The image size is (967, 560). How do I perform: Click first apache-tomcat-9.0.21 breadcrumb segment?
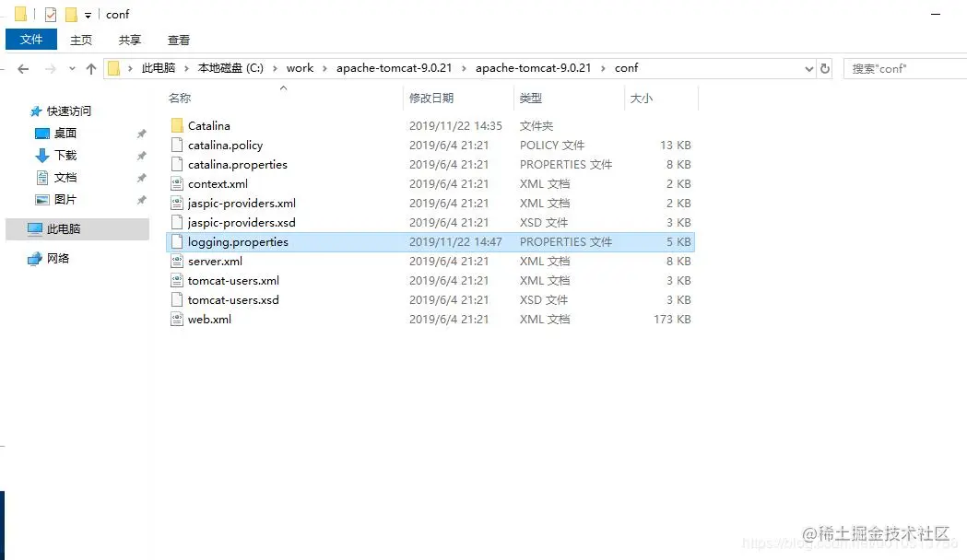tap(394, 68)
